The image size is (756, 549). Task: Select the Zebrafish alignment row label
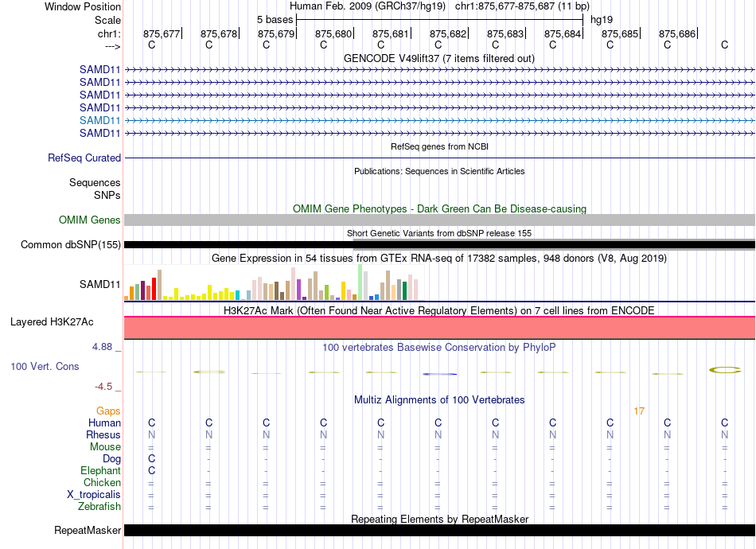tap(99, 507)
